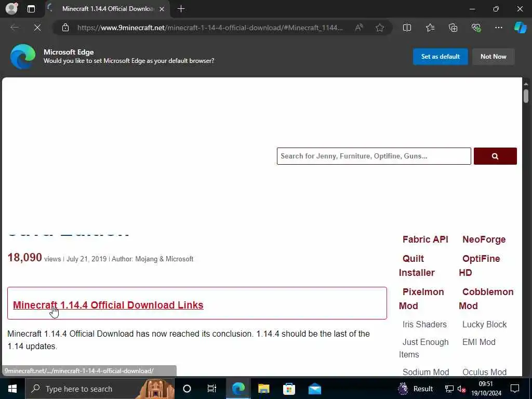The image size is (532, 399).
Task: Go back to the previous page
Action: (15, 28)
